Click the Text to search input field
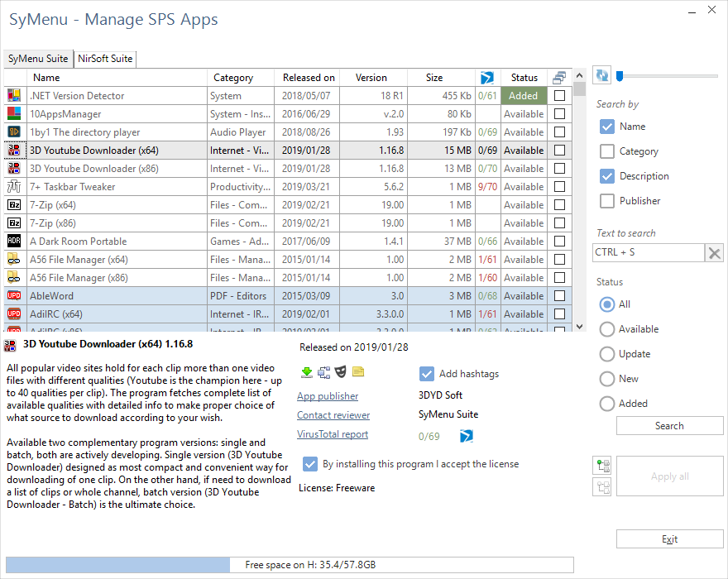Viewport: 728px width, 579px height. tap(649, 252)
